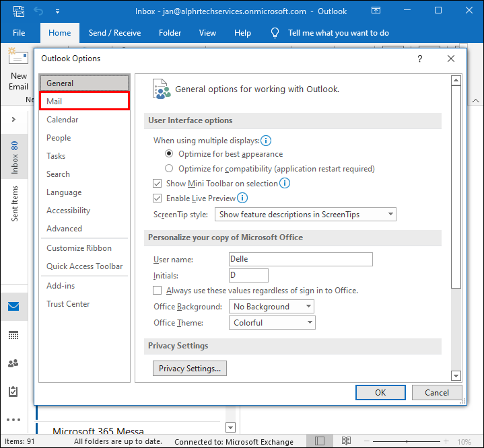Viewport: 484px width, 448px height.
Task: Select the Accessibility options category
Action: point(84,211)
